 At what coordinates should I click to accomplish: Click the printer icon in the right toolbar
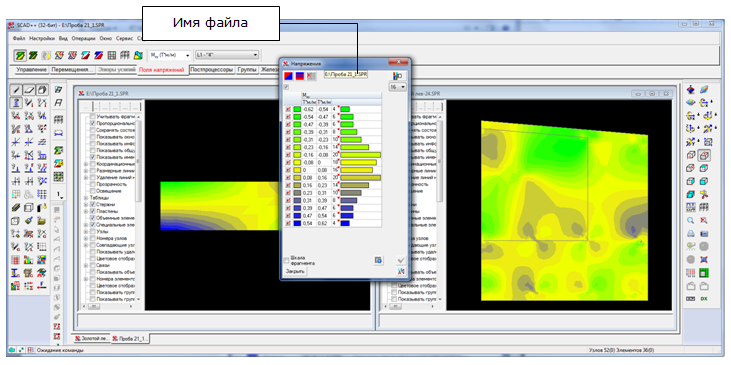(691, 233)
